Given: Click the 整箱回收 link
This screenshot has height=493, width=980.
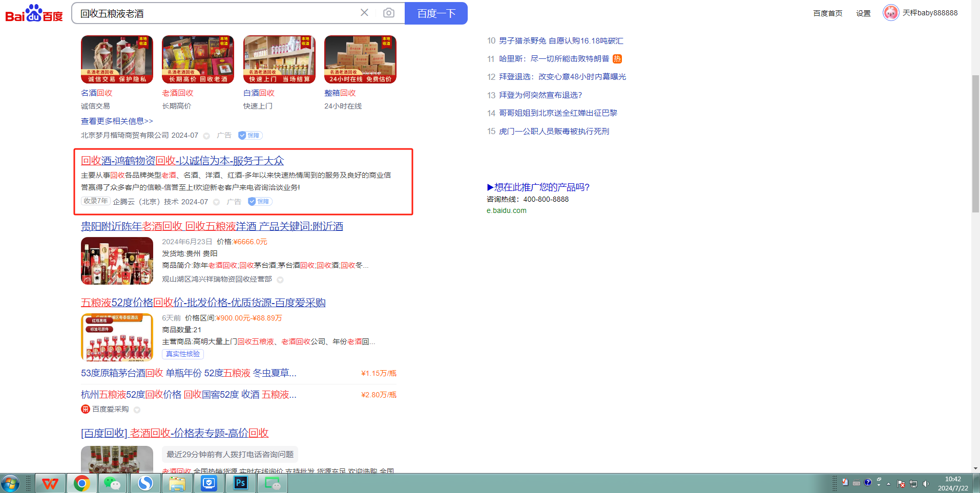Looking at the screenshot, I should (340, 93).
